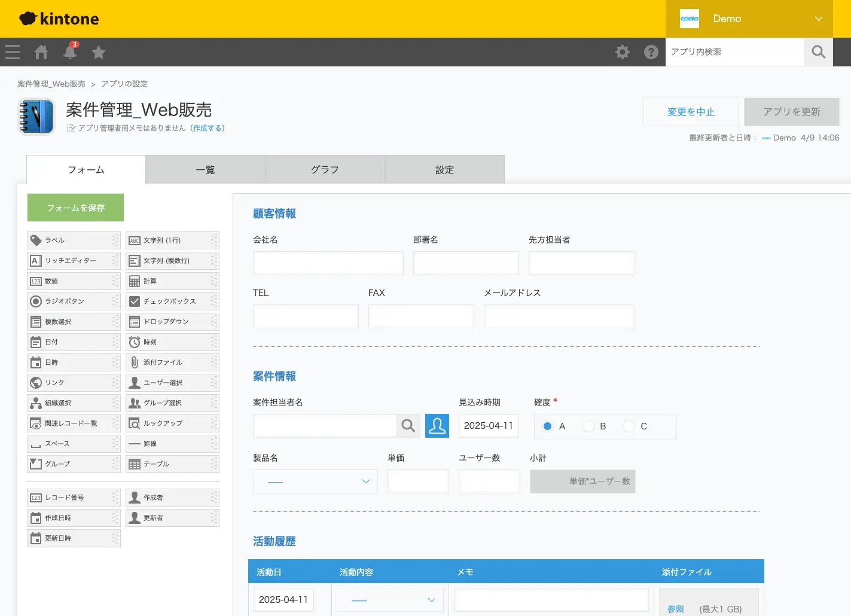Select the 文字列 (複数行) field item
851x616 pixels.
pos(172,261)
